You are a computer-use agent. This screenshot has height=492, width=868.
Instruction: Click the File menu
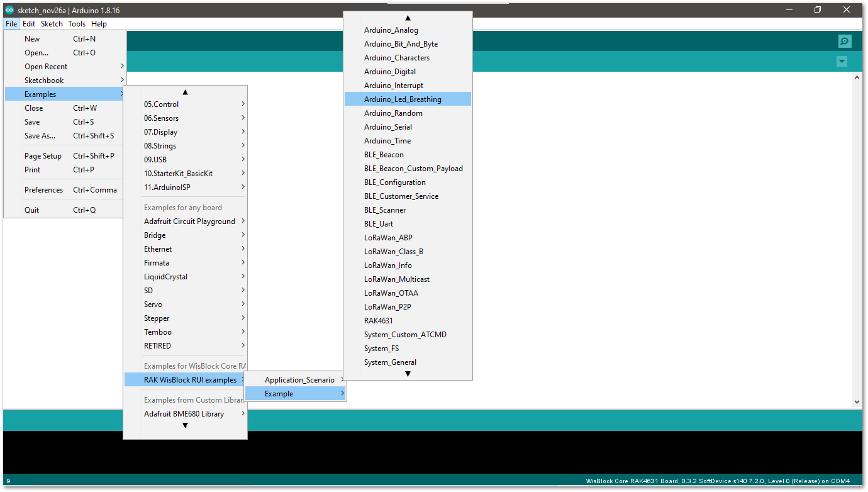coord(11,24)
